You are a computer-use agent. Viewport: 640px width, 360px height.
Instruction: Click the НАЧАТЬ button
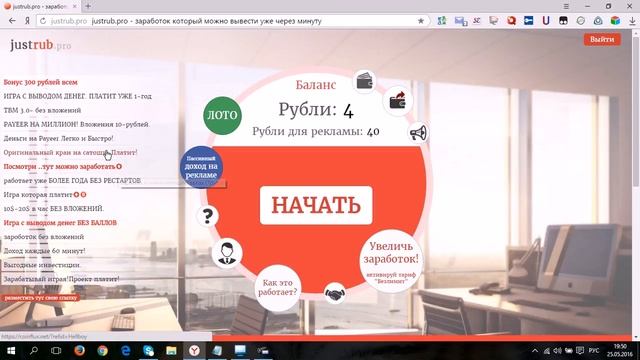tap(316, 205)
